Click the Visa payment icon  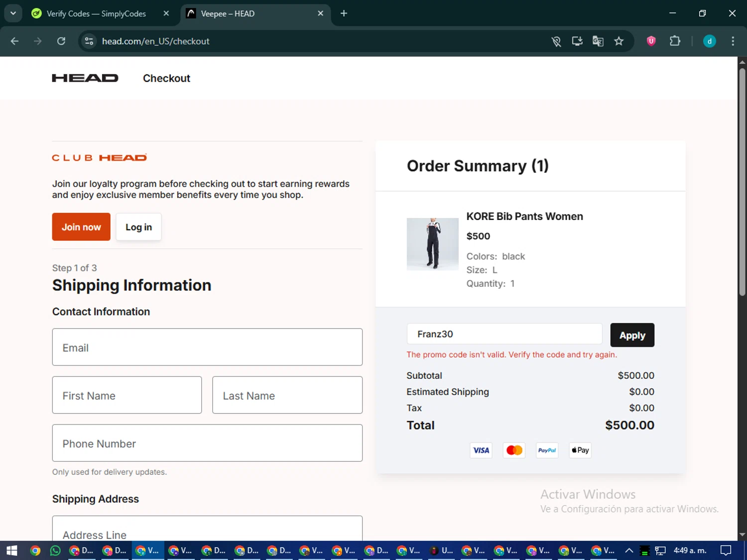coord(481,450)
